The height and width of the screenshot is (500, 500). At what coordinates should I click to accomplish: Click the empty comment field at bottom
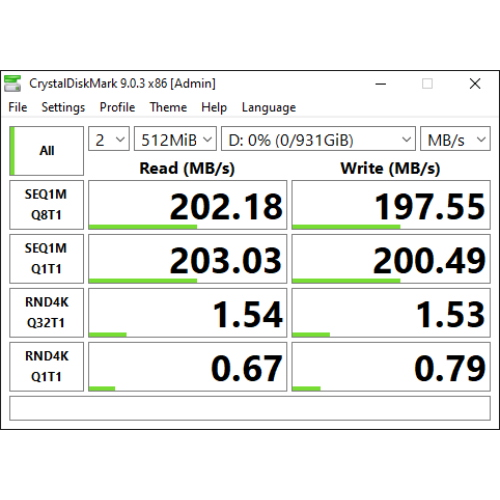tap(250, 408)
